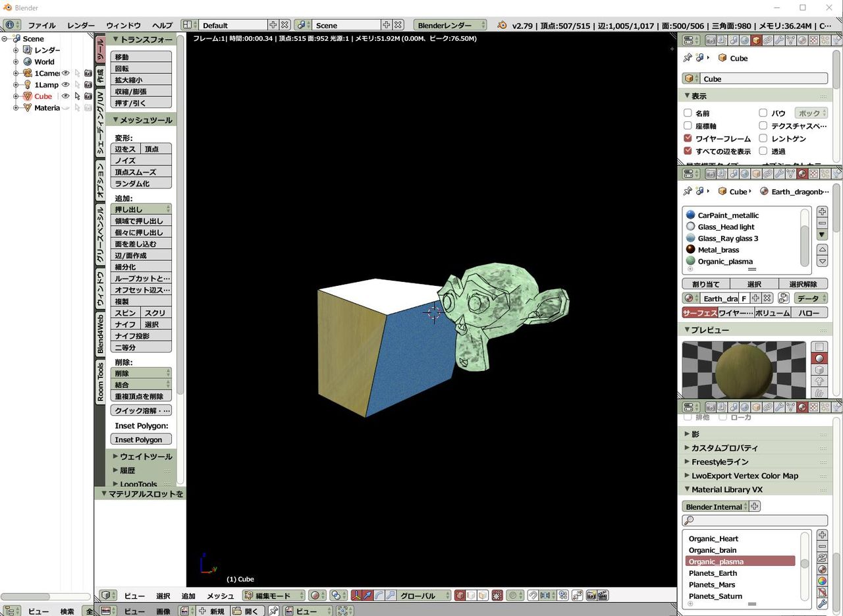Enable the 座標軸 display checkbox
Viewport: 843px width, 616px height.
pyautogui.click(x=688, y=126)
